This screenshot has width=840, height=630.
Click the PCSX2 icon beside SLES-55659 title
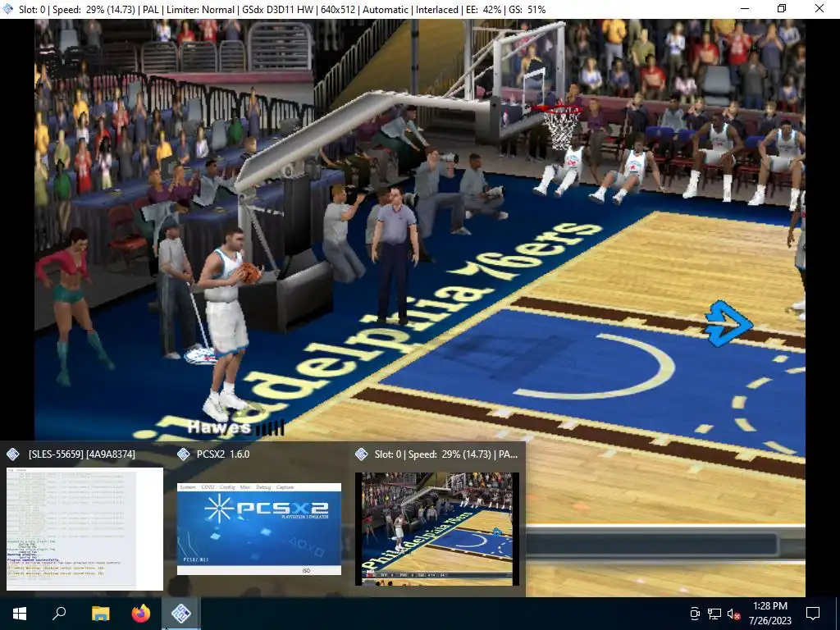tap(13, 454)
